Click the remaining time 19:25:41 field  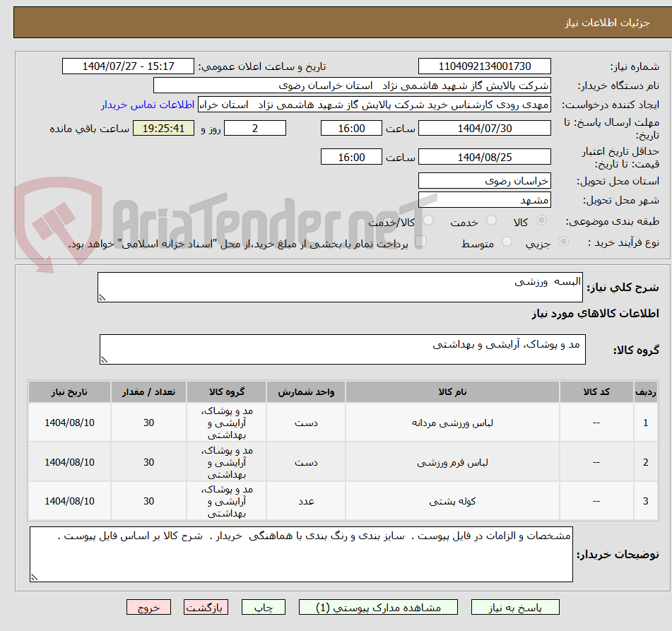click(163, 128)
